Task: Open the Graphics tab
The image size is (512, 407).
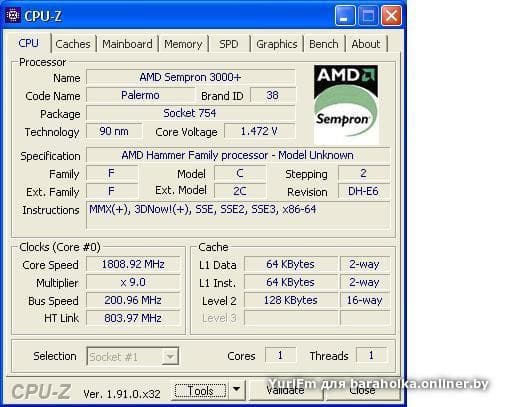Action: pos(277,44)
